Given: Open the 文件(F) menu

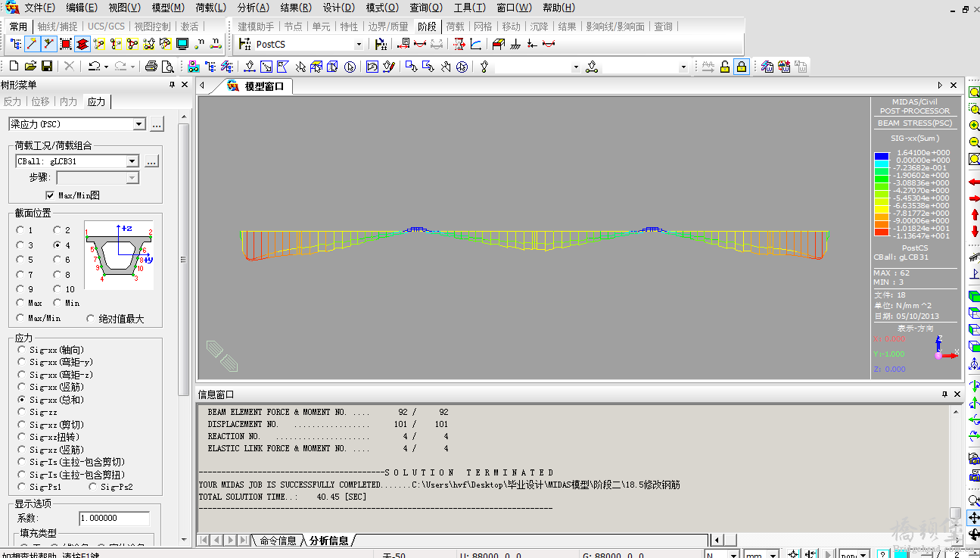Looking at the screenshot, I should point(39,8).
